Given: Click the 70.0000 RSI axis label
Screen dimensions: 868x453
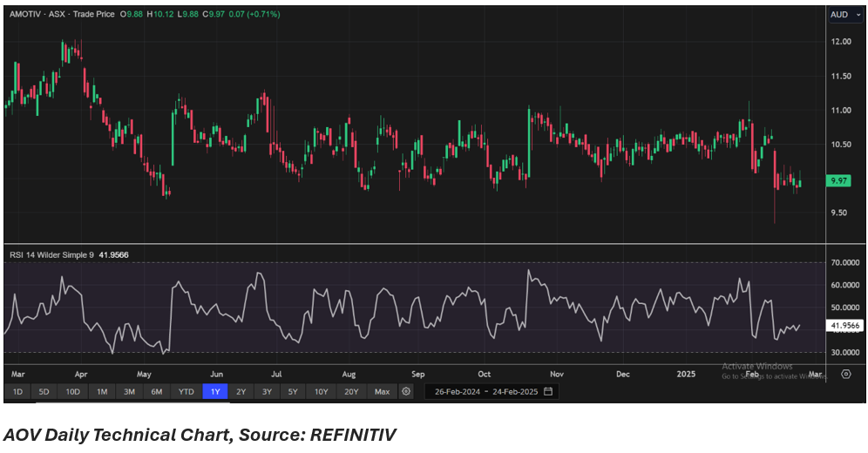Looking at the screenshot, I should 845,263.
